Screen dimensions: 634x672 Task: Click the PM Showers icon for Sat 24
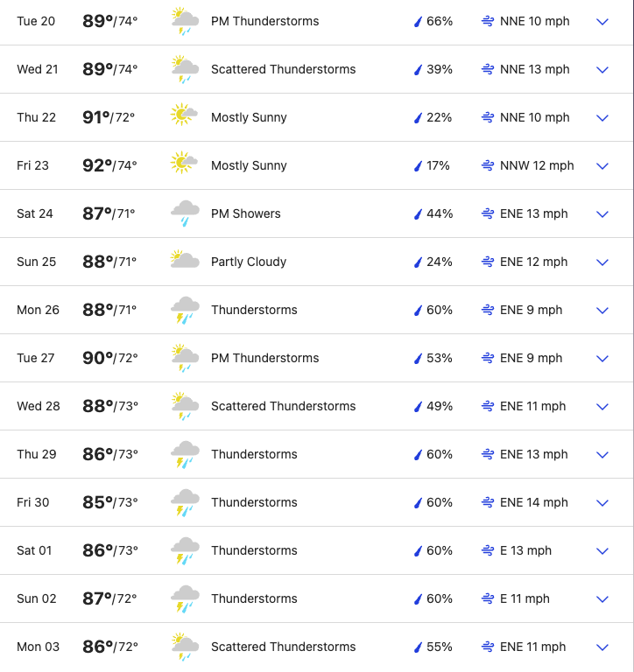tap(184, 213)
